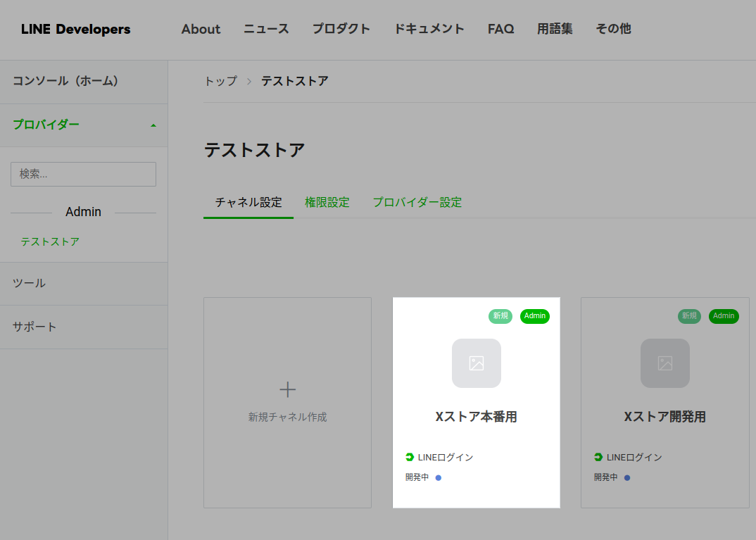Click the 新規 badge on Xストア開発用
Viewport: 756px width, 540px height.
tap(689, 316)
